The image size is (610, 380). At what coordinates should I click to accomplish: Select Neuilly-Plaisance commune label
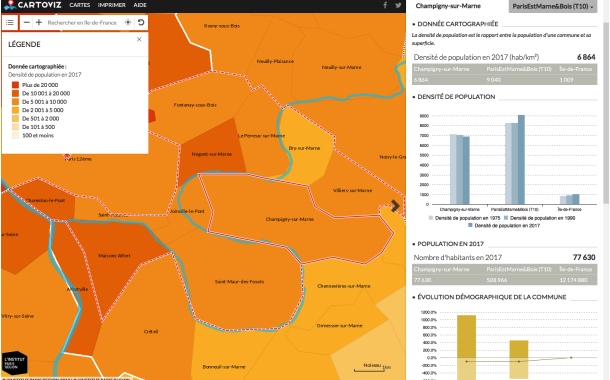tap(275, 61)
